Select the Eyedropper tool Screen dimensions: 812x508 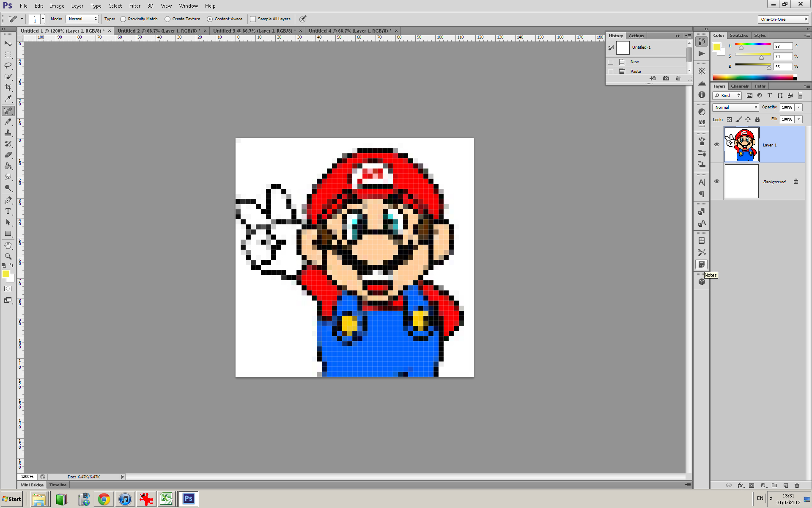pos(8,99)
